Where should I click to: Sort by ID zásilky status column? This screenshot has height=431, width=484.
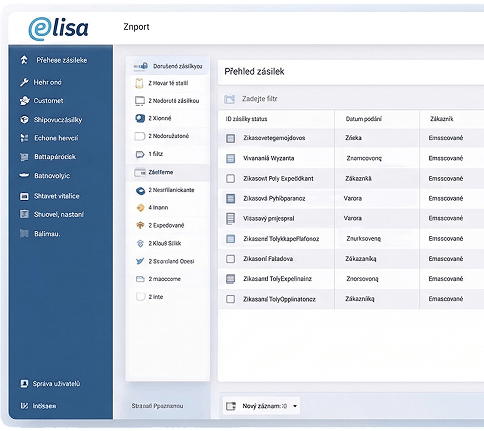[x=246, y=119]
